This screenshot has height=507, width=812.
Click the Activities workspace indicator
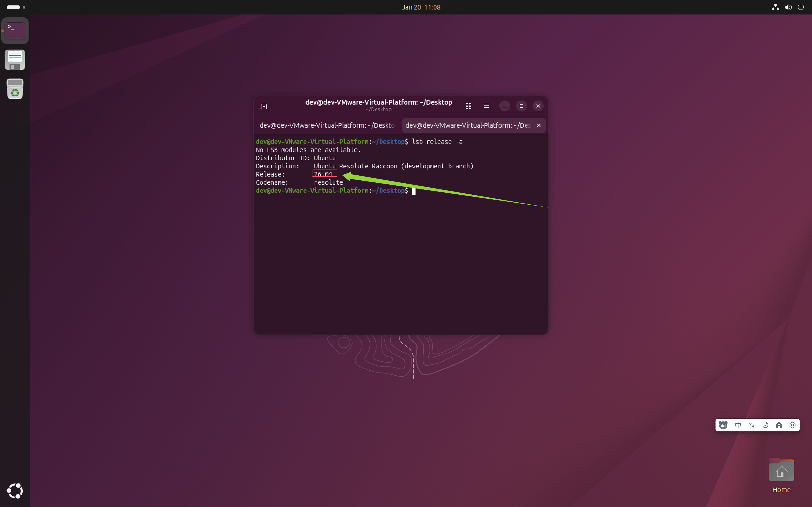(x=16, y=7)
